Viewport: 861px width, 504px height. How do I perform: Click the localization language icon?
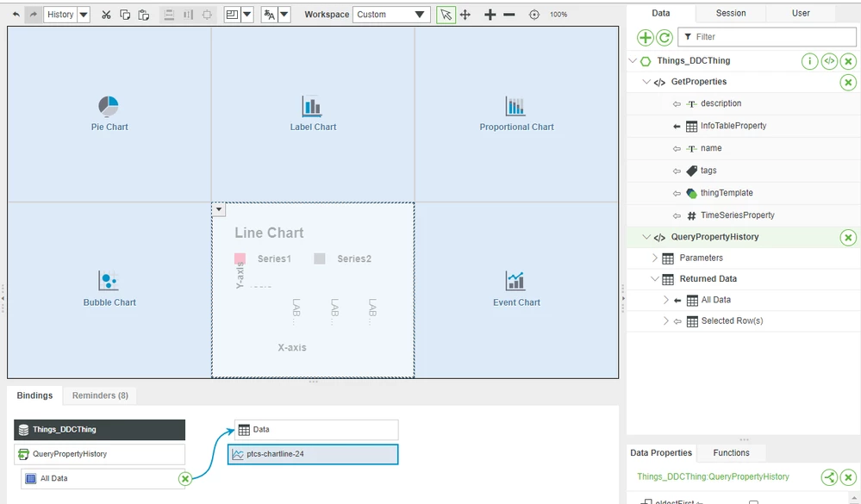point(270,15)
